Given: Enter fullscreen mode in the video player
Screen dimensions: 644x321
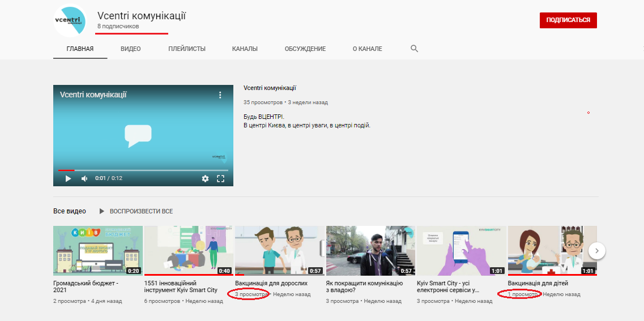Looking at the screenshot, I should (x=221, y=178).
